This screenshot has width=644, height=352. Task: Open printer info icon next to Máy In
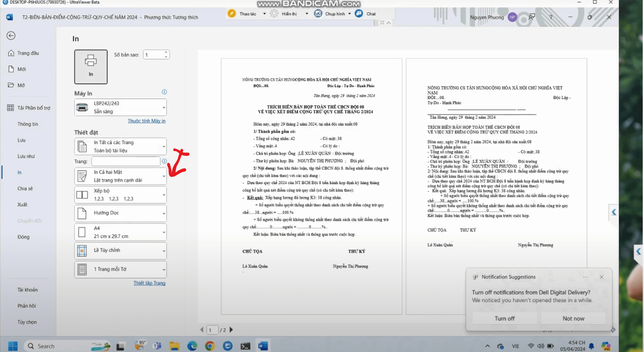pos(164,92)
